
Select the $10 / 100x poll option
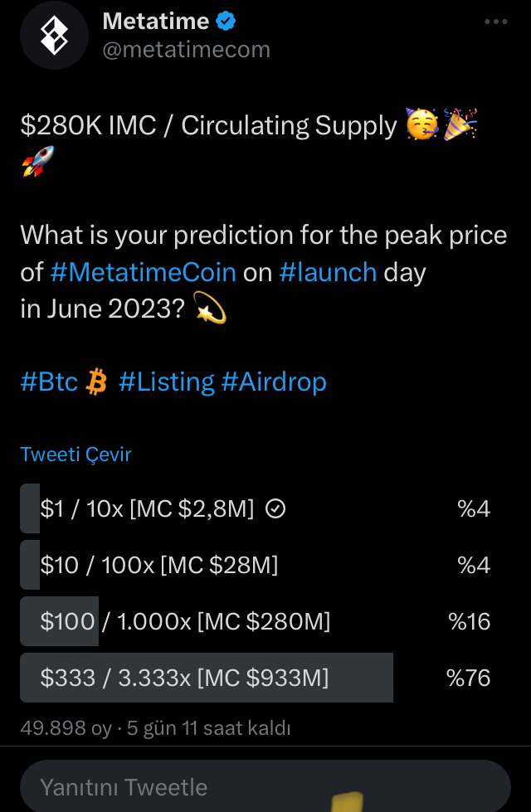coord(256,565)
